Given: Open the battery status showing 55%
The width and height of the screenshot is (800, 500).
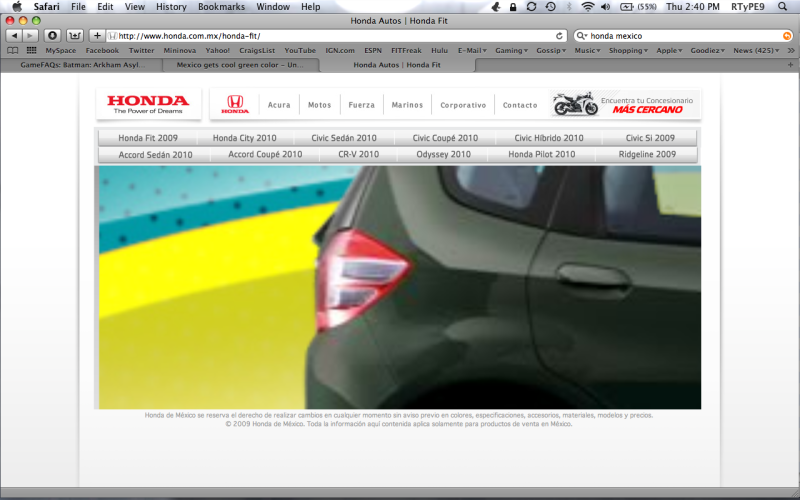Looking at the screenshot, I should 638,7.
